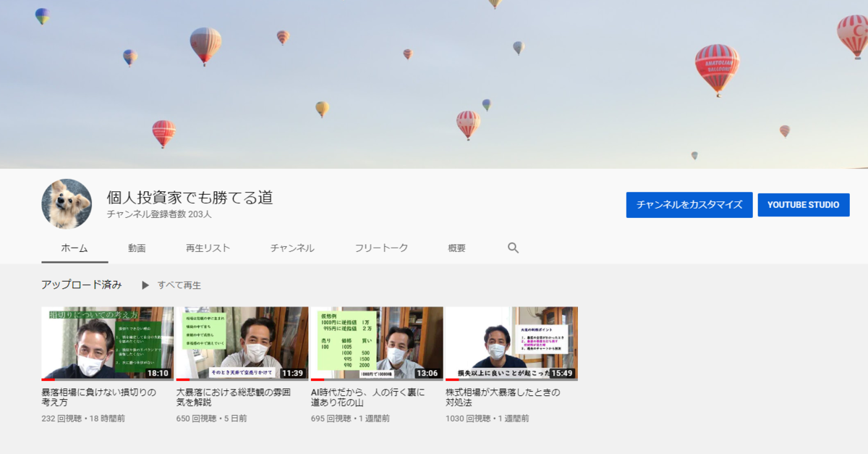Click the 11:39 duration badge
The width and height of the screenshot is (868, 454).
(x=292, y=374)
